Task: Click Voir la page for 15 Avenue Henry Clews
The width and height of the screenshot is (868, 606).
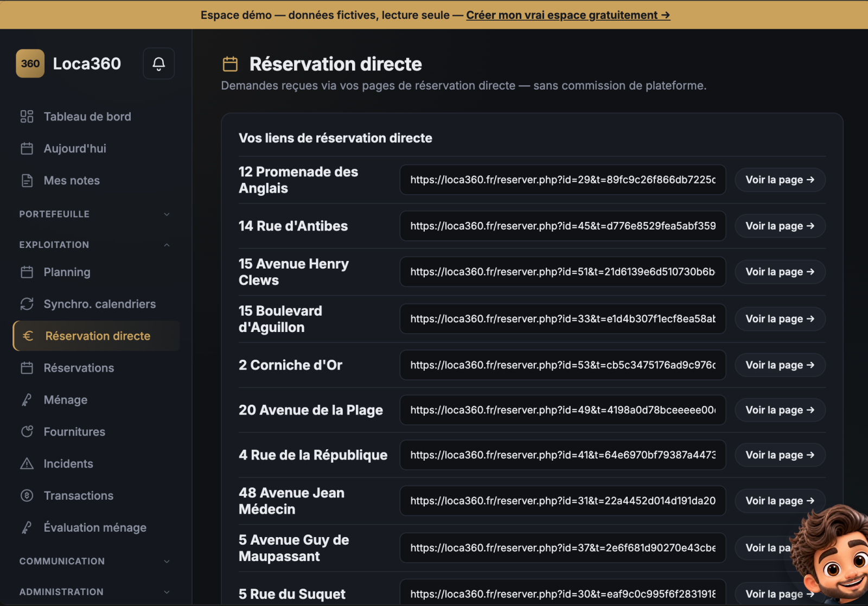Action: coord(780,272)
